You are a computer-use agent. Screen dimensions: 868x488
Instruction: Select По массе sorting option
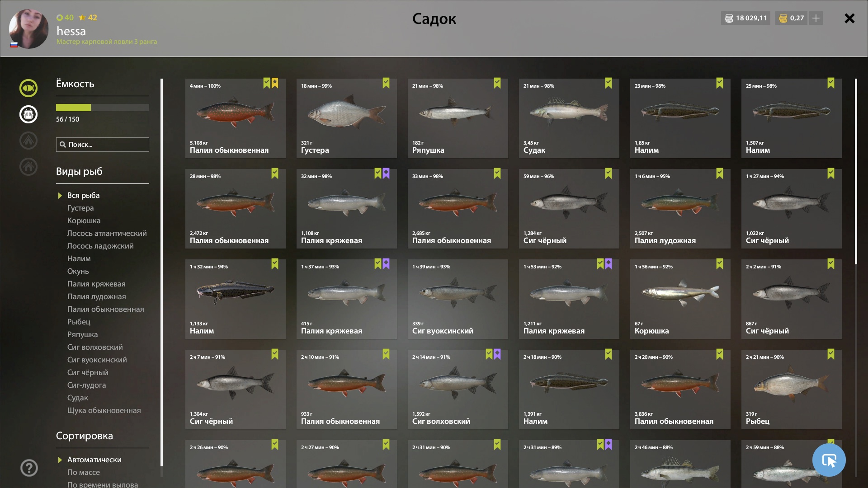coord(84,472)
